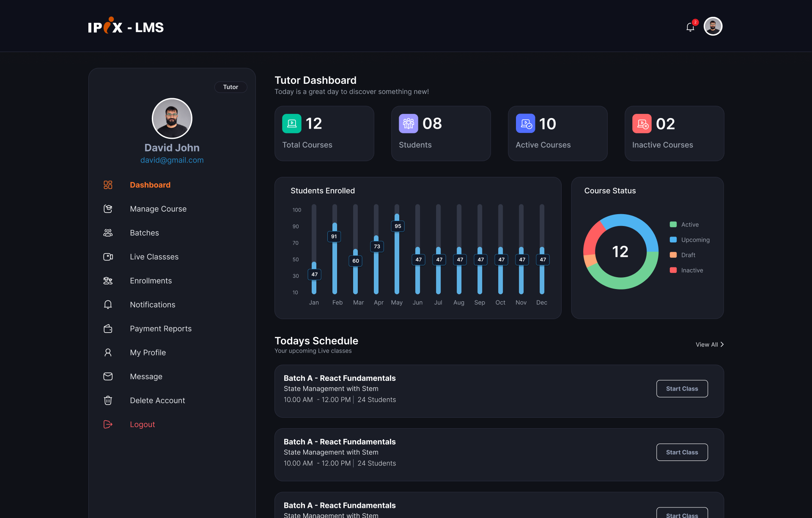The height and width of the screenshot is (518, 812).
Task: Click the Dec month label on chart
Action: tap(542, 303)
